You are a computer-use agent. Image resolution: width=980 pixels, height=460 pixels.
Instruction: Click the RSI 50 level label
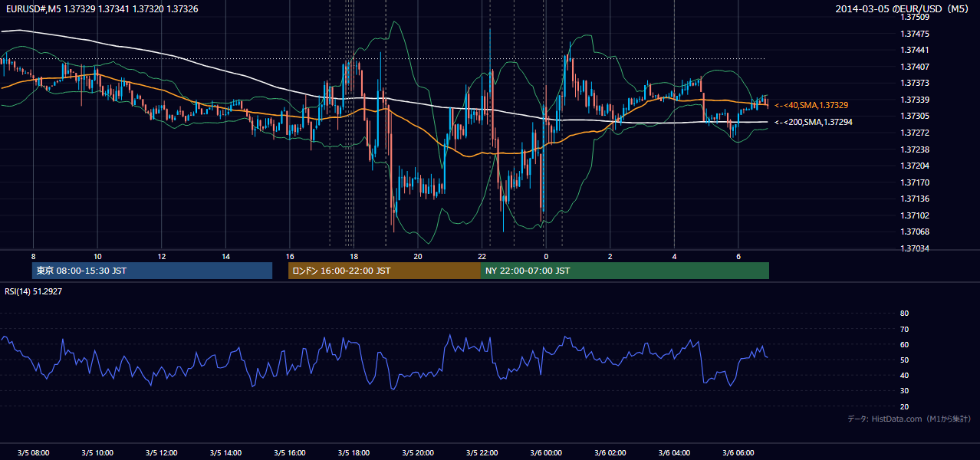click(x=904, y=360)
